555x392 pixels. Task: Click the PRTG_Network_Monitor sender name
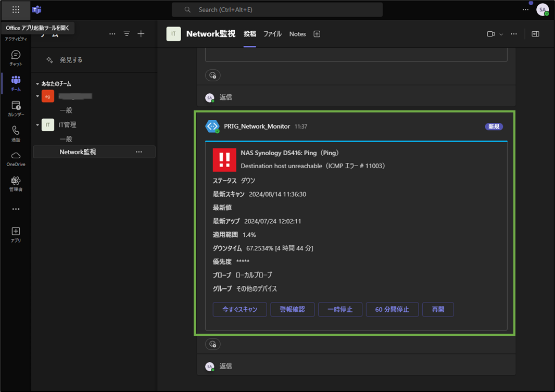pyautogui.click(x=257, y=127)
